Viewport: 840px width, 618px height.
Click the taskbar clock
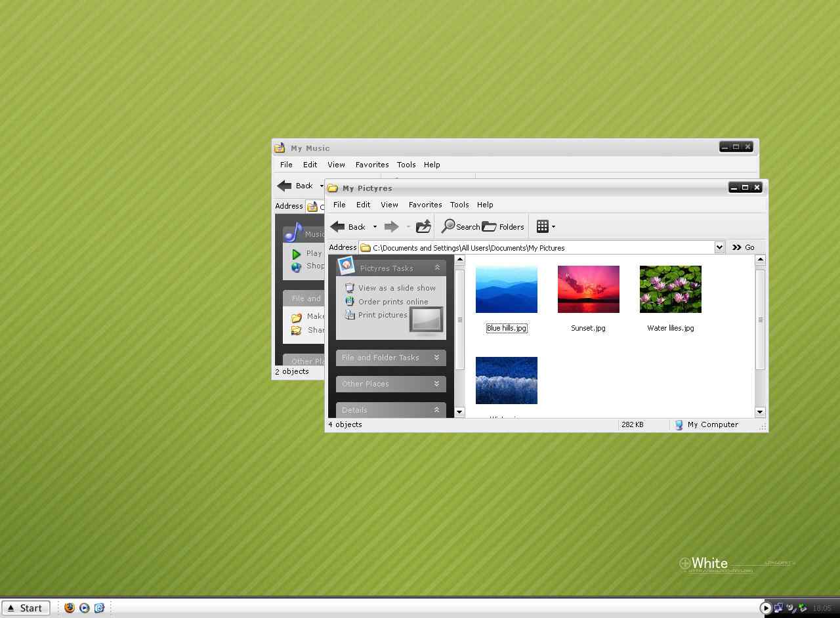pyautogui.click(x=822, y=608)
